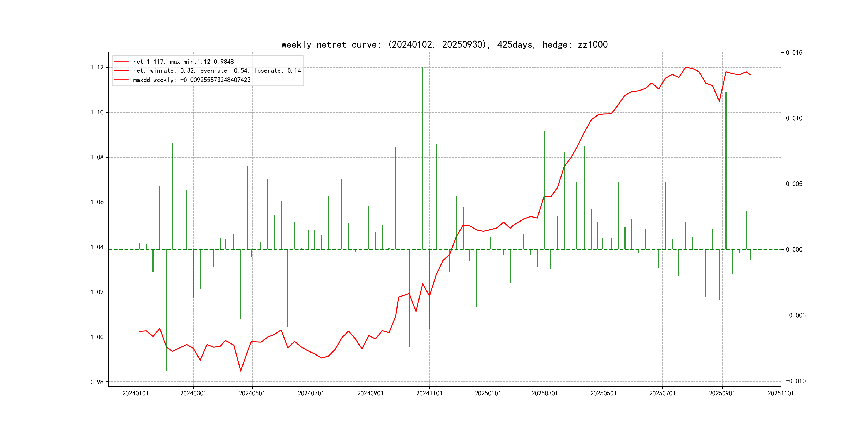Click the red line sample next to maxdd_weekly
Image resolution: width=868 pixels, height=434 pixels.
pyautogui.click(x=121, y=80)
